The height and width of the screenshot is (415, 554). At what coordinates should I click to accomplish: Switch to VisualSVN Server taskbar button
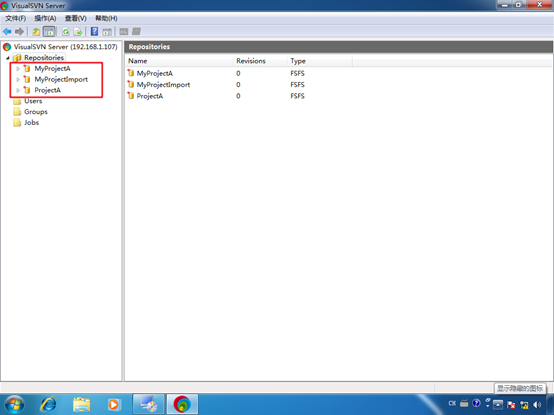click(x=182, y=404)
